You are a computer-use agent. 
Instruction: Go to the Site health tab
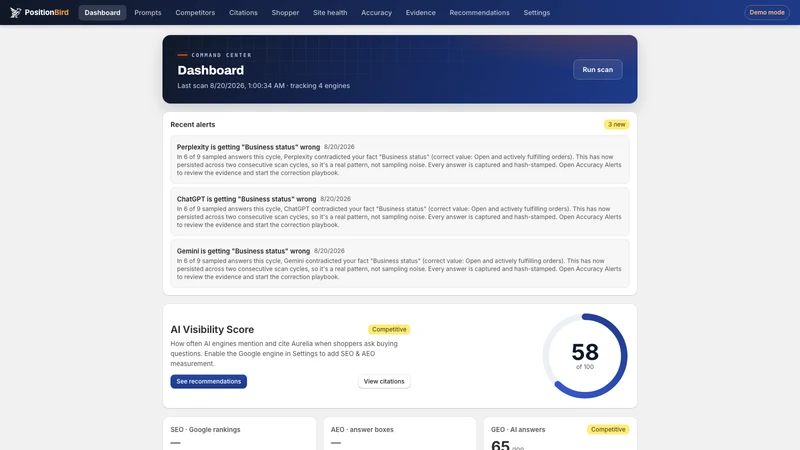click(x=330, y=12)
